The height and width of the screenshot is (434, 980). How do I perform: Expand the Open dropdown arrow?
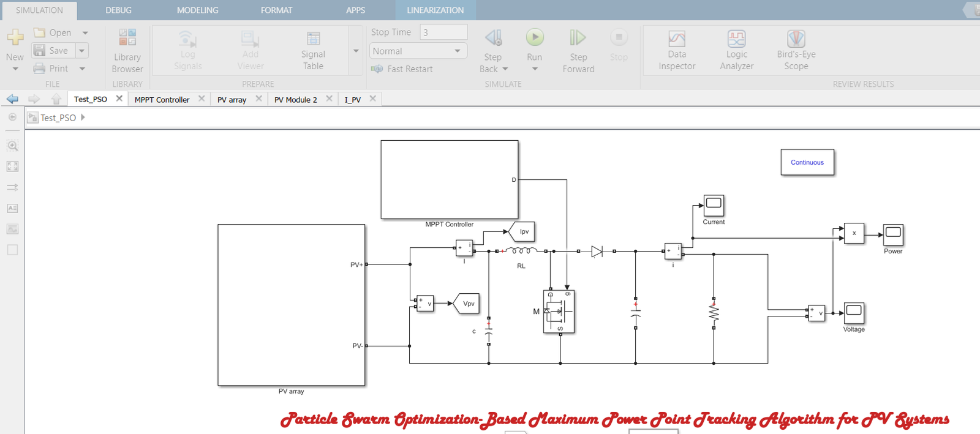(85, 33)
